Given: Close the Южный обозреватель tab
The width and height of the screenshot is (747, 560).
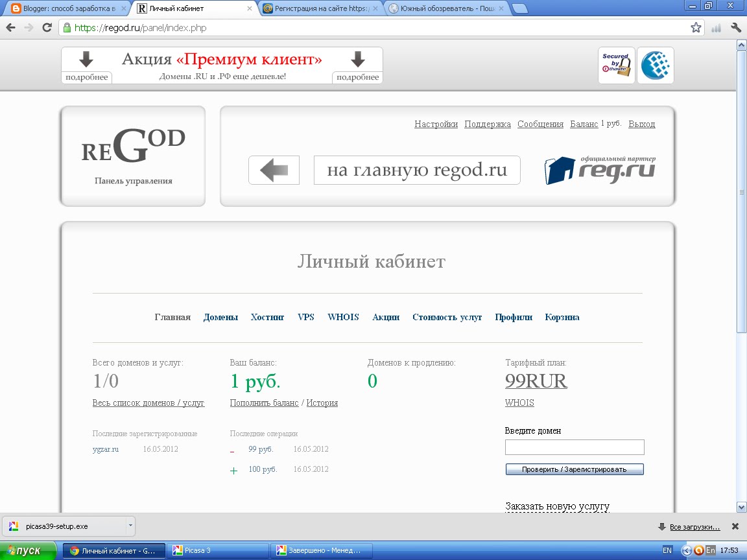Looking at the screenshot, I should [x=501, y=8].
